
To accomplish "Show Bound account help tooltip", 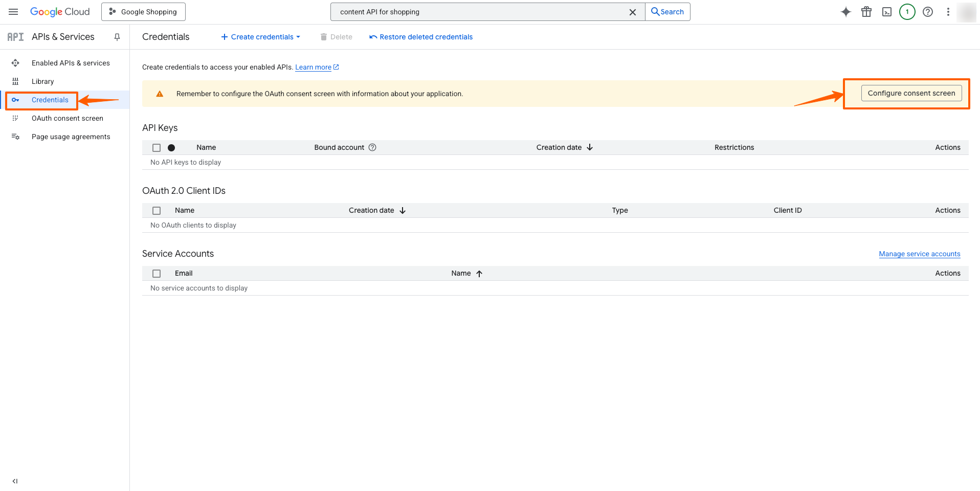I will 372,147.
